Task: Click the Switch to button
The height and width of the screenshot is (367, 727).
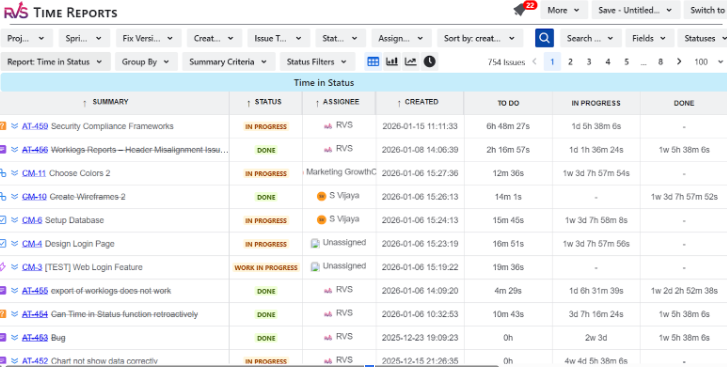Action: pyautogui.click(x=705, y=10)
